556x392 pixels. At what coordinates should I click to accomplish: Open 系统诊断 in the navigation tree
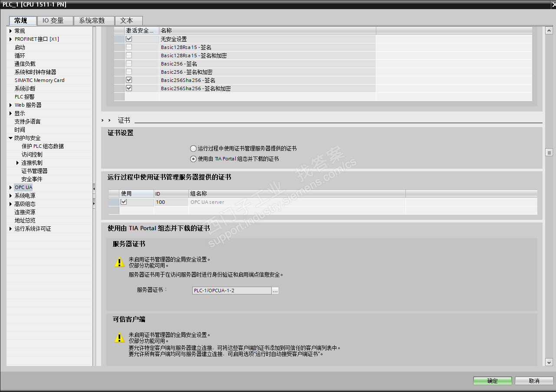tap(25, 88)
